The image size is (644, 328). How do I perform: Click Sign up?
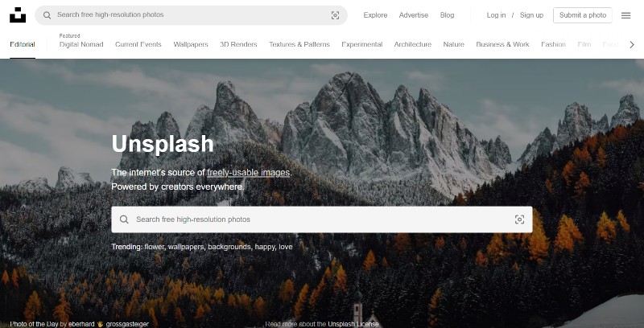coord(531,15)
